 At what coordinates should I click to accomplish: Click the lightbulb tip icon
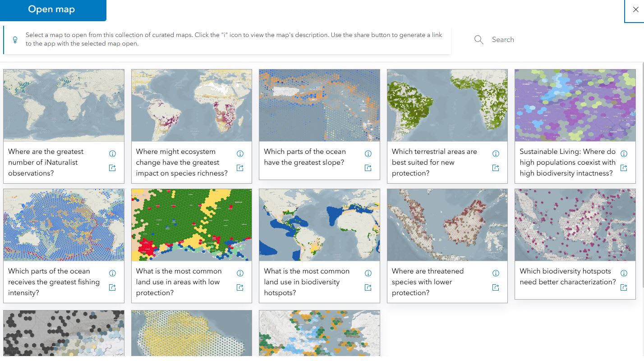pos(15,40)
